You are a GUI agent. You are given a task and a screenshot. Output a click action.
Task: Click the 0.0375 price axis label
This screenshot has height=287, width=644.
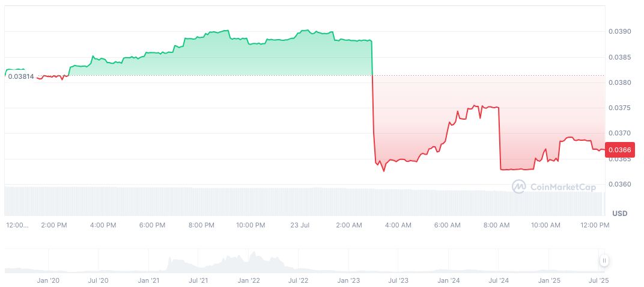(619, 108)
